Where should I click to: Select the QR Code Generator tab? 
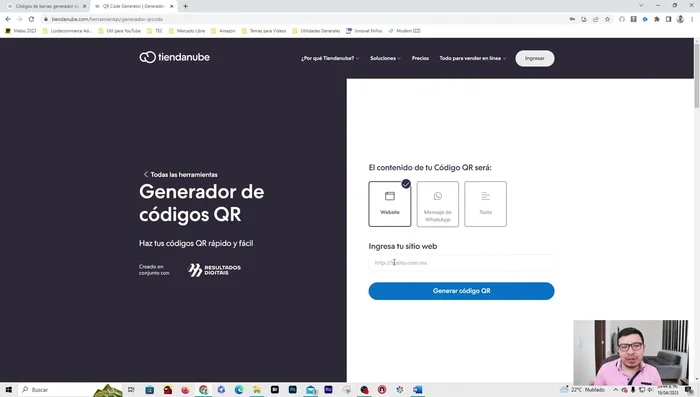pyautogui.click(x=133, y=6)
